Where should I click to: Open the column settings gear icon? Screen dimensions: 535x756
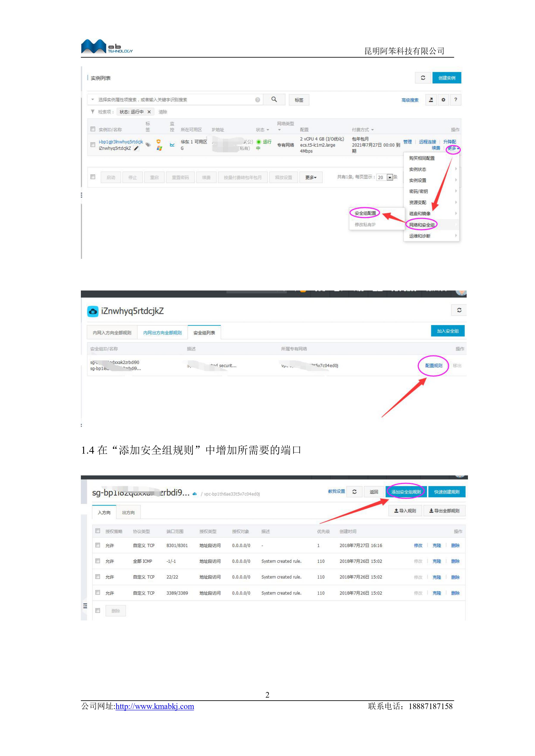443,100
